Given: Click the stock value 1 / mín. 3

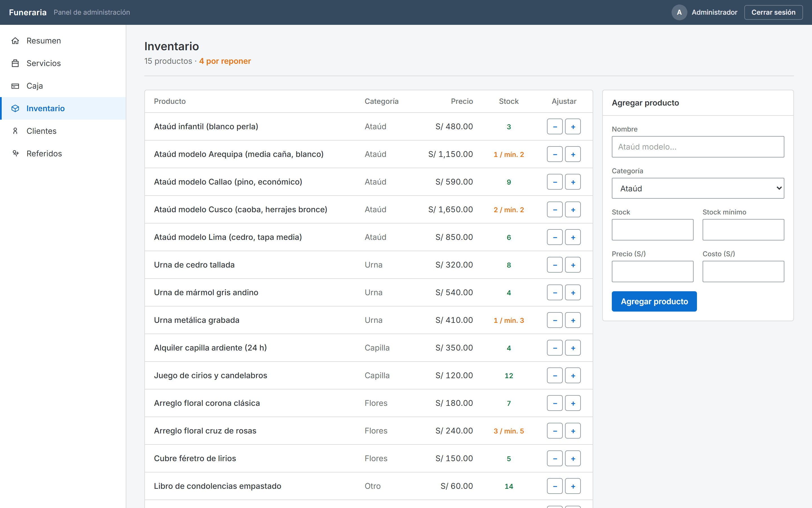Looking at the screenshot, I should pos(509,321).
